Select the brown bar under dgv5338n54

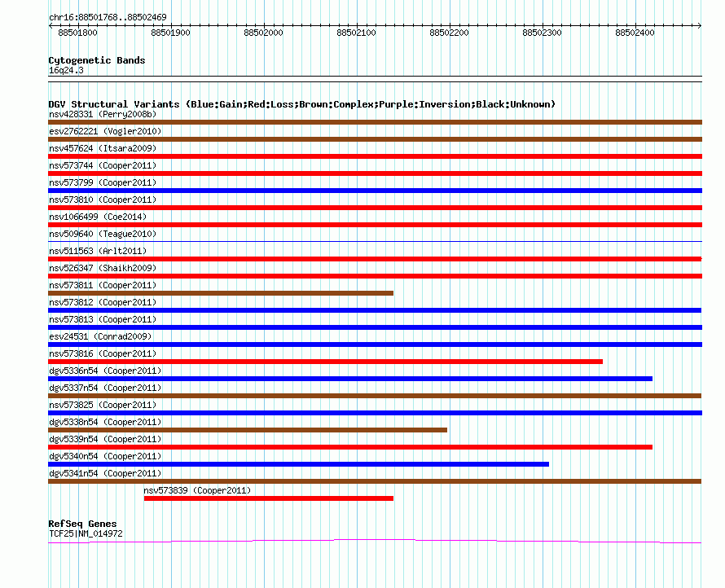[x=248, y=430]
